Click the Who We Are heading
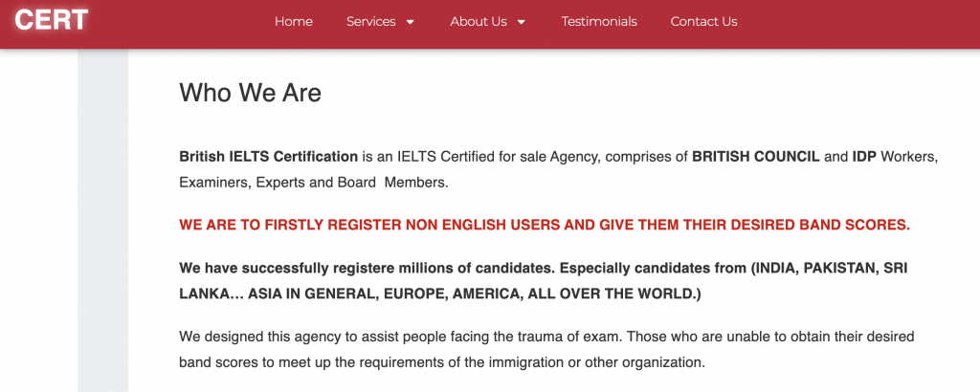This screenshot has width=980, height=392. pyautogui.click(x=250, y=93)
